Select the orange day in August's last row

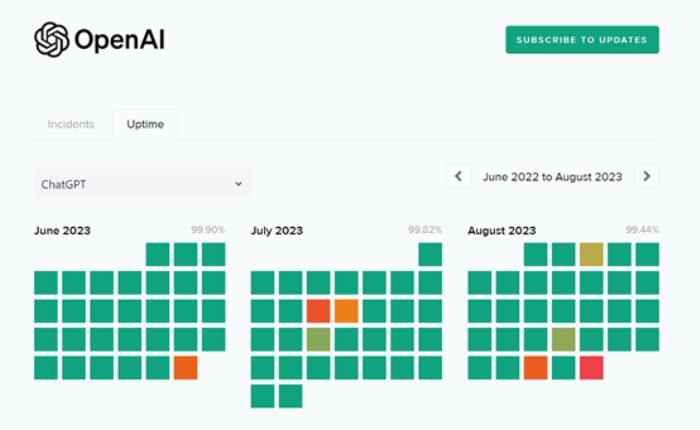click(x=535, y=368)
